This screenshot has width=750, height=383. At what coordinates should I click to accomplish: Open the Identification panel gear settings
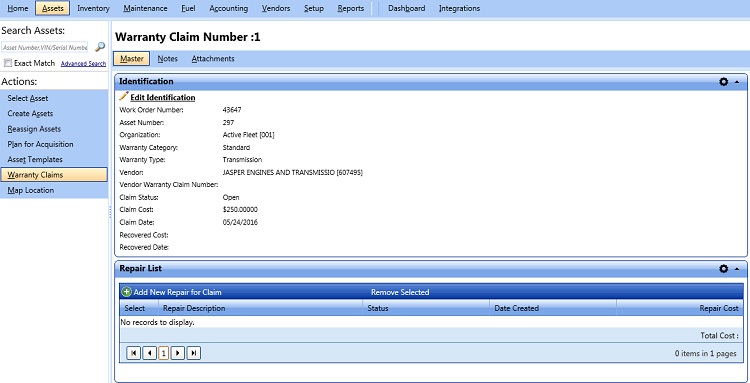point(723,82)
